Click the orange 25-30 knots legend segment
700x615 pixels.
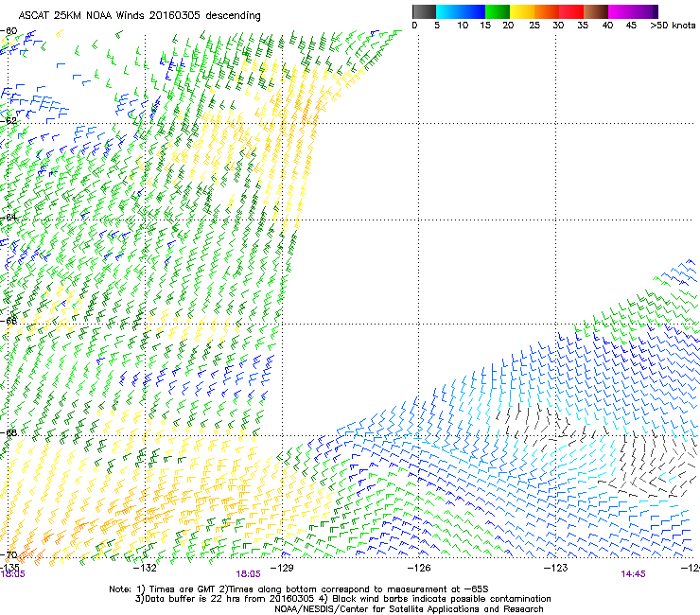(547, 11)
